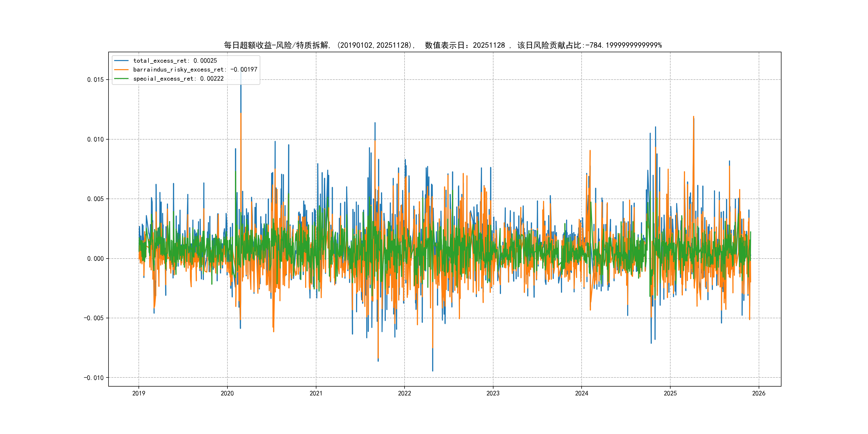Click the chart title text
This screenshot has height=434, width=868.
coord(442,45)
